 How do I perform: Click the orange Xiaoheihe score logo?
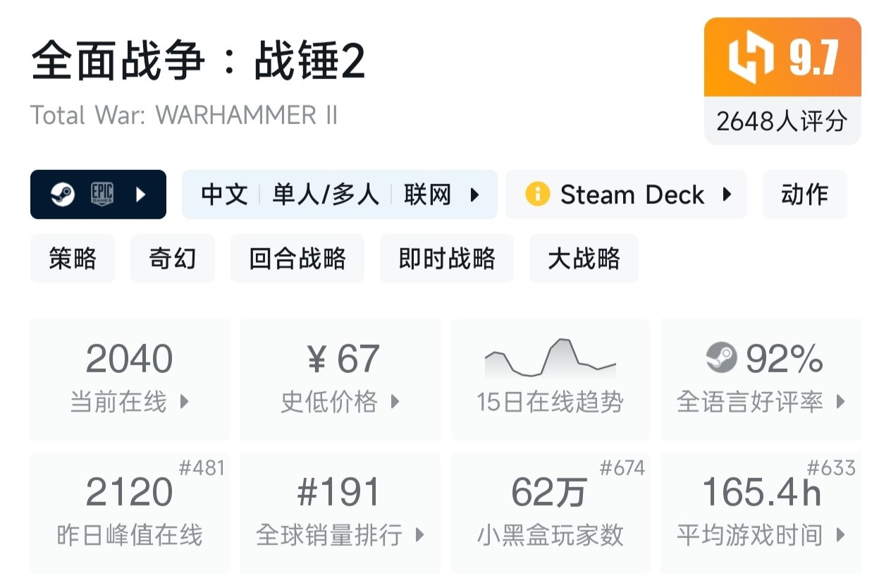click(751, 58)
